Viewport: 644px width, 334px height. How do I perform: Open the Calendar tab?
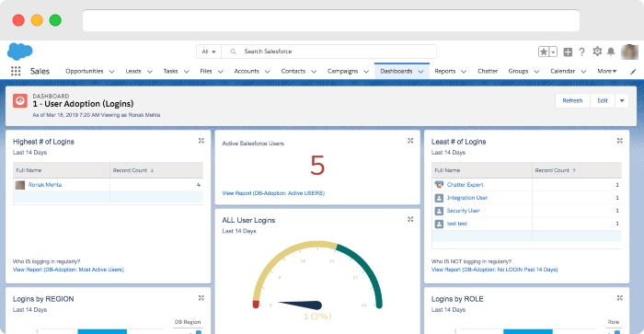563,71
